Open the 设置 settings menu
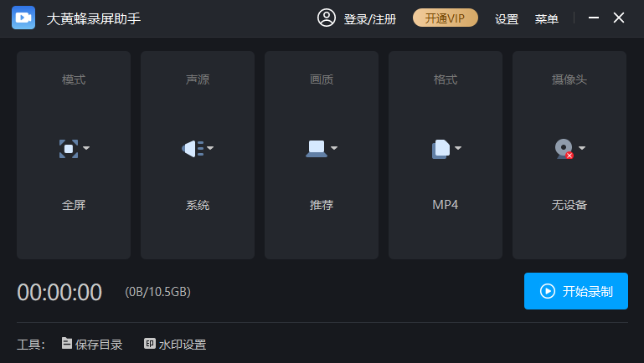Viewport: 644px width, 363px height. point(507,18)
